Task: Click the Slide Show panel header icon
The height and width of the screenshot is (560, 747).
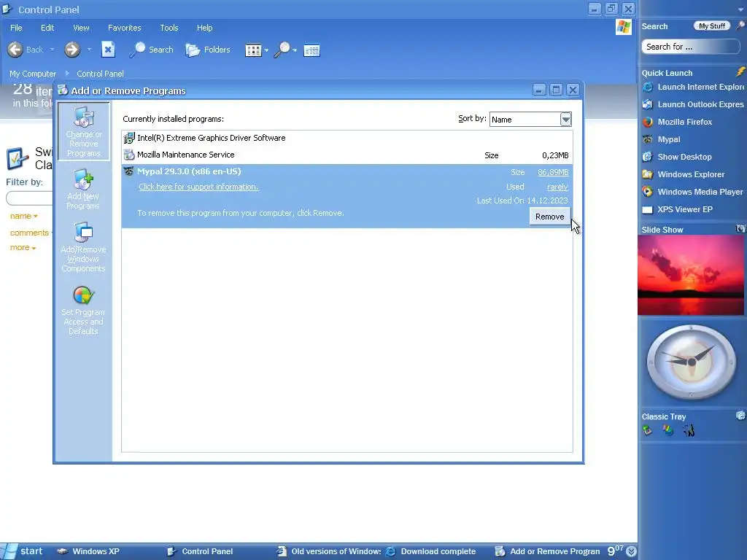Action: coord(740,229)
